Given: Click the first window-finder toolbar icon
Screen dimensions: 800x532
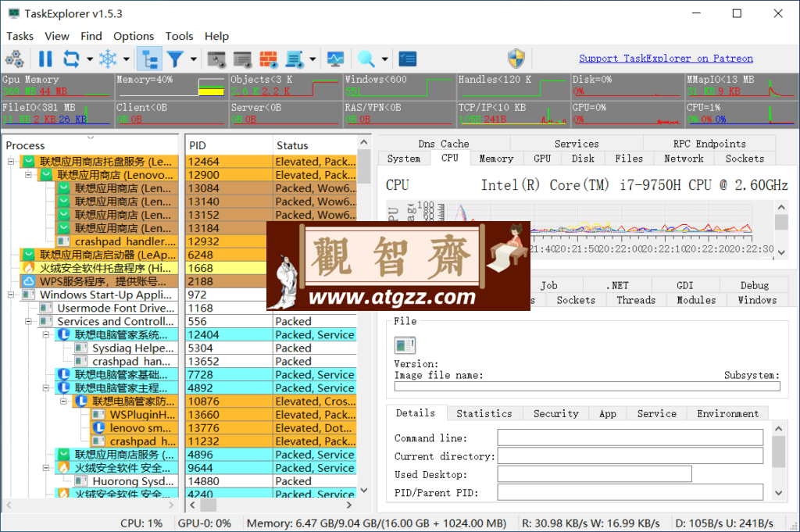Looking at the screenshot, I should coord(216,59).
